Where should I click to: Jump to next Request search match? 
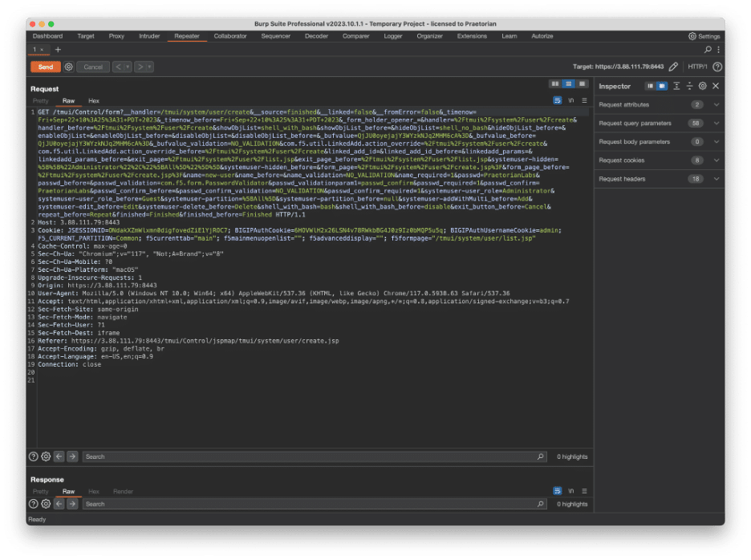[x=72, y=457]
